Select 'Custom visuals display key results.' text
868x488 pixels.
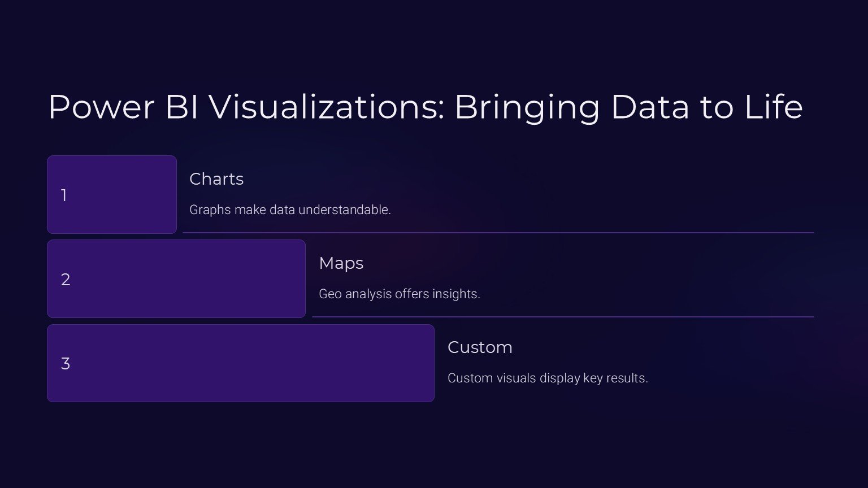[x=547, y=378]
